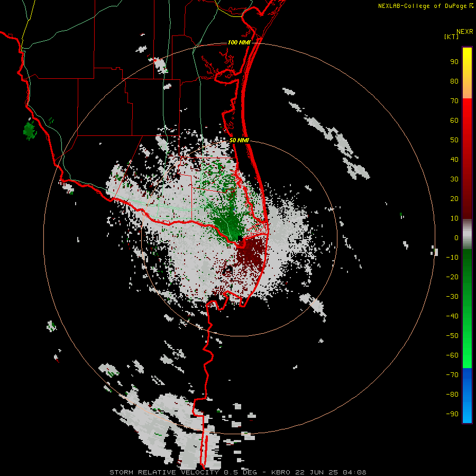Viewport: 476px width, 476px height.
Task: Click the -70 value on the color scale
Action: 452,375
